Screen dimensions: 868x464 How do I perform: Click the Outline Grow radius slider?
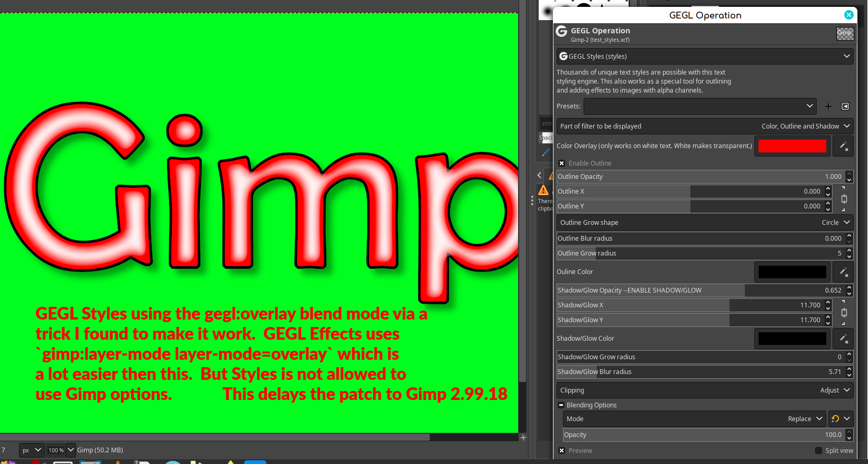tap(701, 253)
